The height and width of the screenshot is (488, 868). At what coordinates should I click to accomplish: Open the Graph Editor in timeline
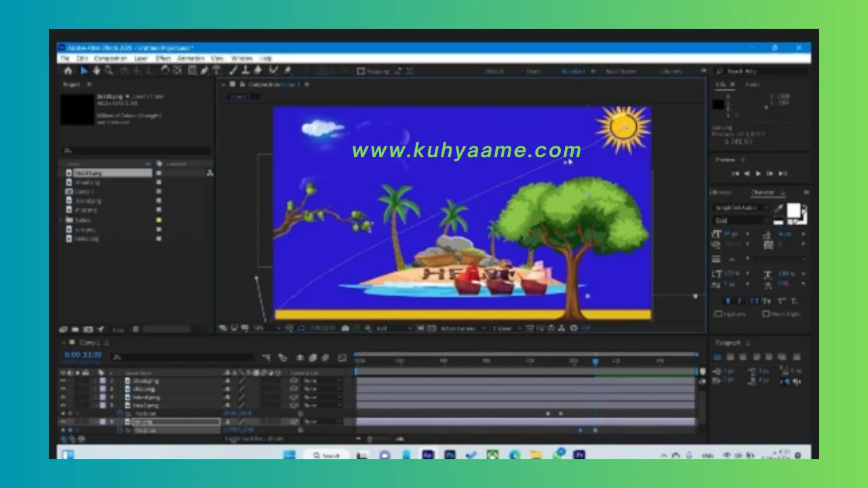(x=342, y=358)
